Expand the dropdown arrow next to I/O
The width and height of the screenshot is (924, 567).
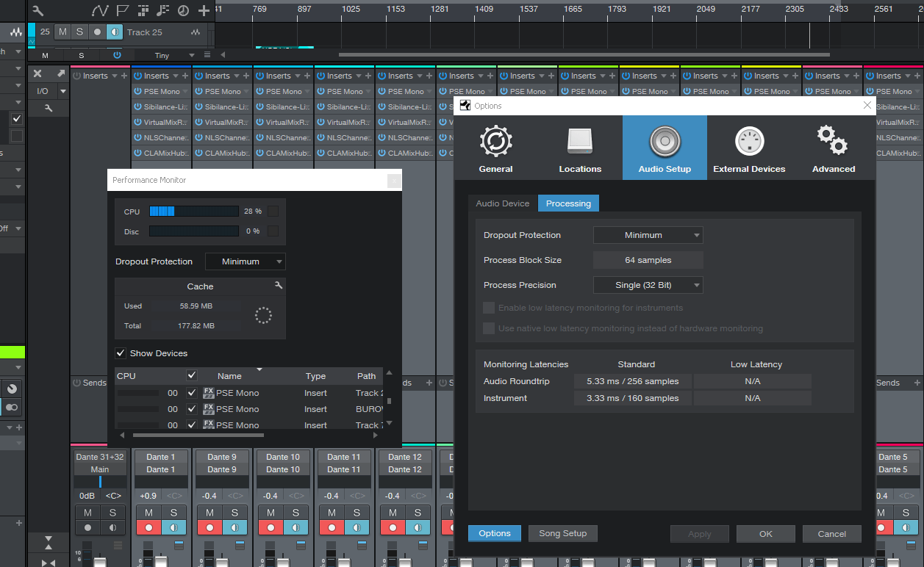point(62,91)
